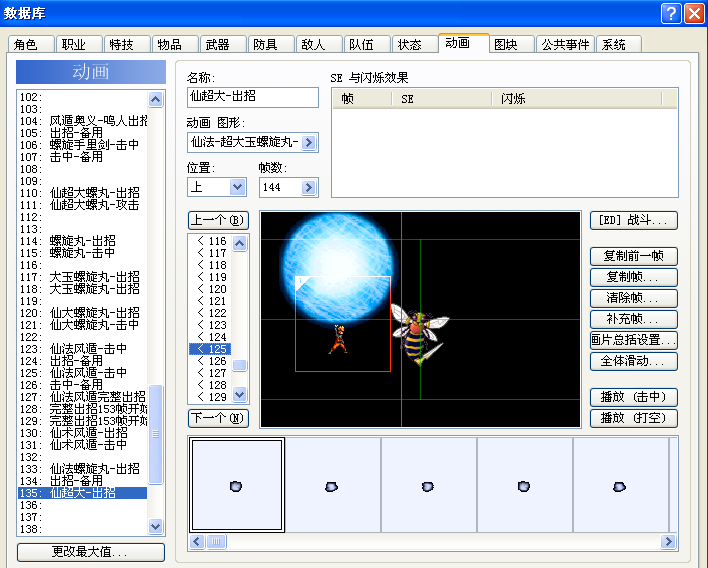This screenshot has height=568, width=708.
Task: Select animation 106: 螺旋手里剑-击中
Action: (x=83, y=145)
